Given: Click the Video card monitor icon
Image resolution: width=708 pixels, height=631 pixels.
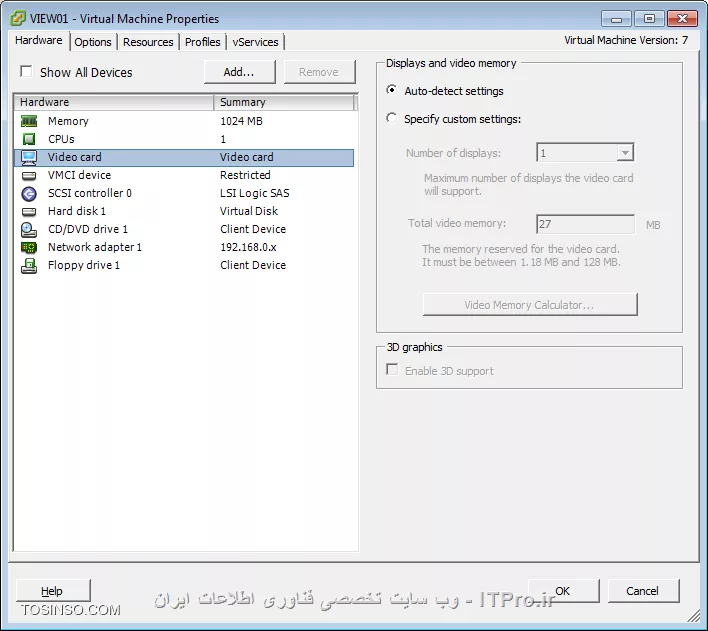Looking at the screenshot, I should point(29,157).
